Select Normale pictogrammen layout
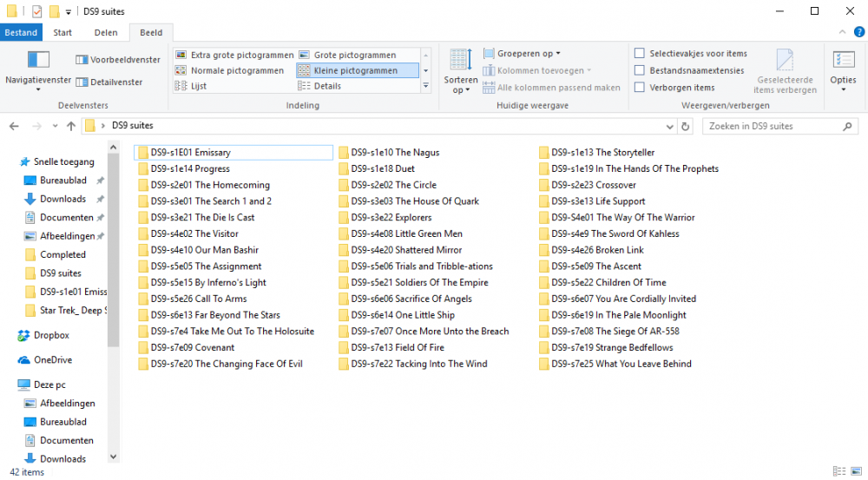Viewport: 868px width, 480px height. click(x=230, y=70)
